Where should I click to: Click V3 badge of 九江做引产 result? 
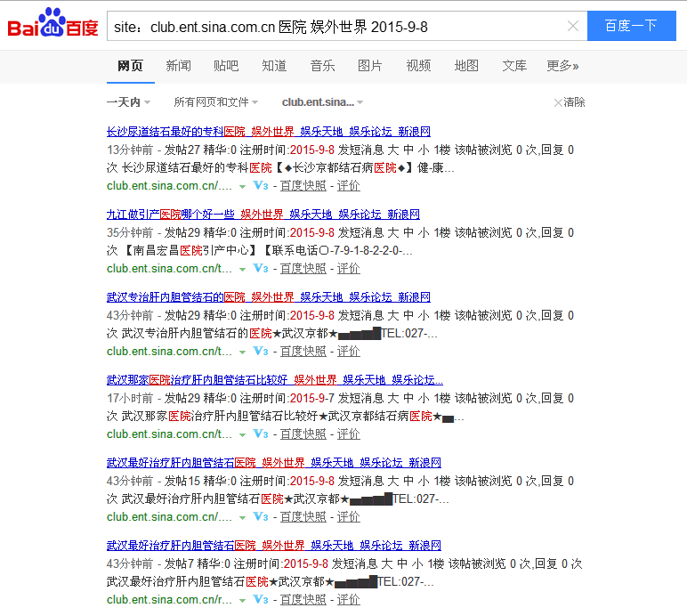point(261,269)
